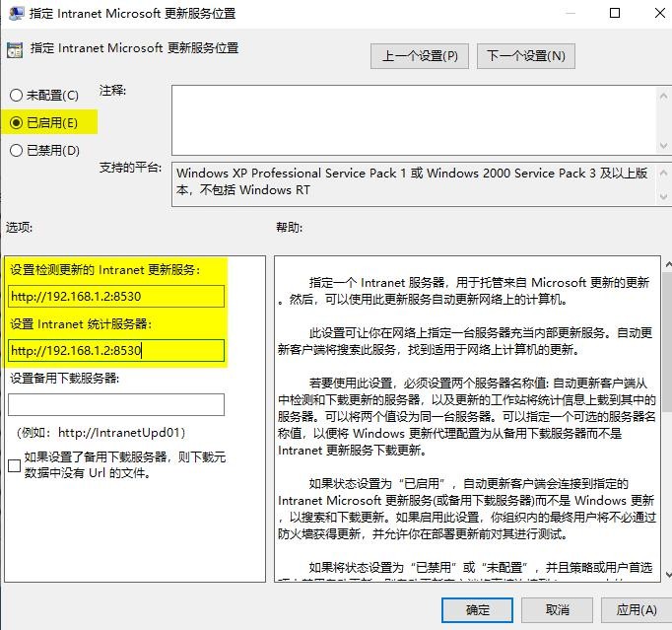Image resolution: width=672 pixels, height=630 pixels.
Task: Select the 已启用 (Enabled) radio button
Action: click(15, 123)
